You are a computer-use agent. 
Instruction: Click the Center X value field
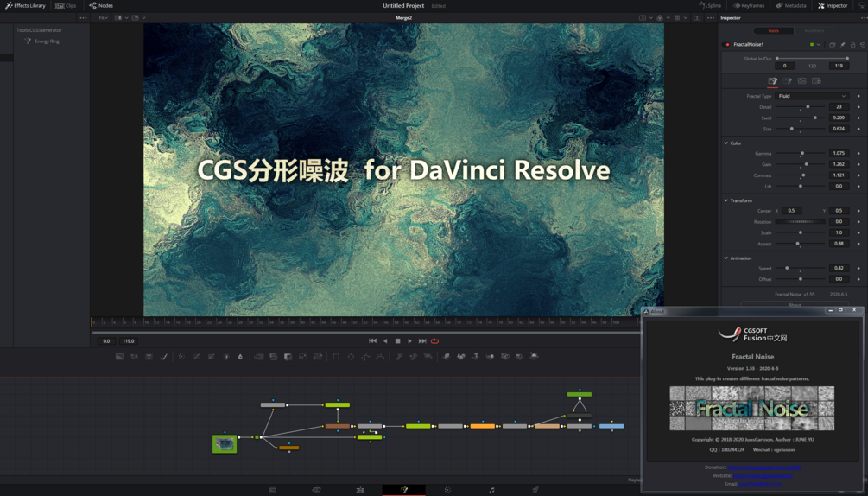[792, 211]
